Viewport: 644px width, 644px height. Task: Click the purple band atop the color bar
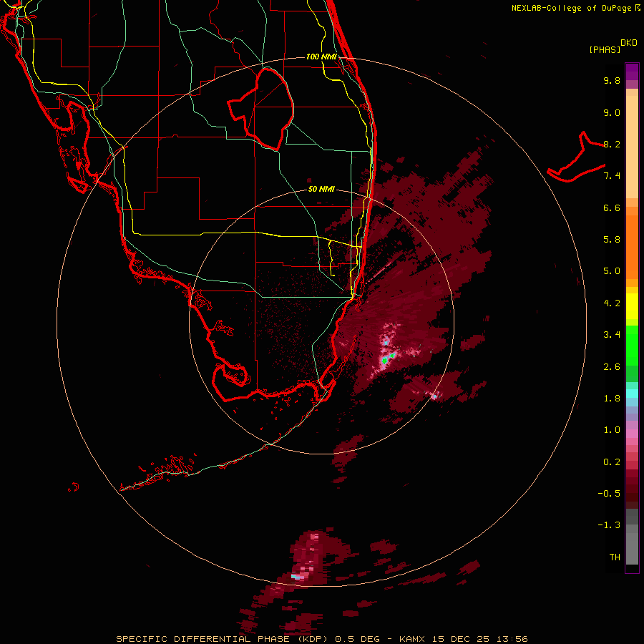click(632, 72)
